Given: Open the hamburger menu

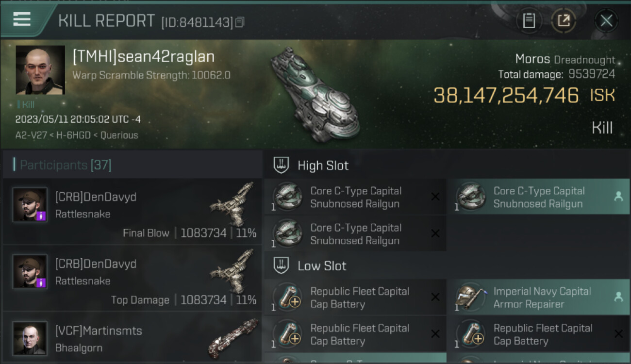Looking at the screenshot, I should click(x=22, y=19).
